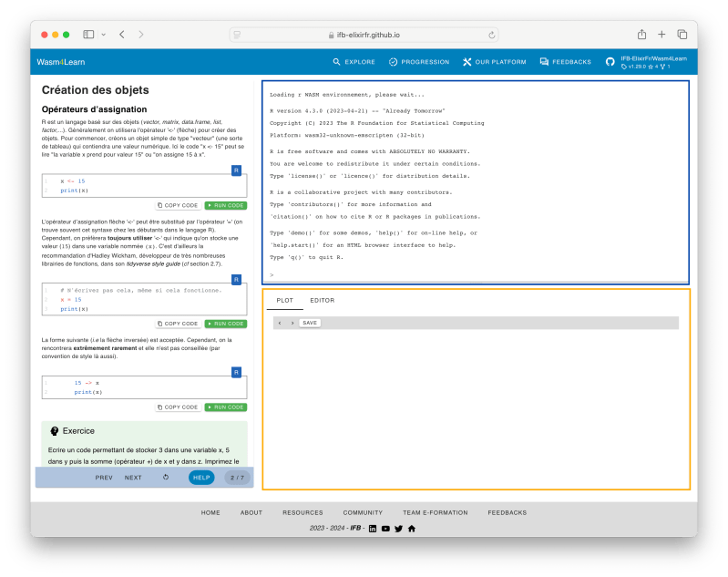This screenshot has width=728, height=577.
Task: Go to the next lesson page with NEXT
Action: click(133, 478)
